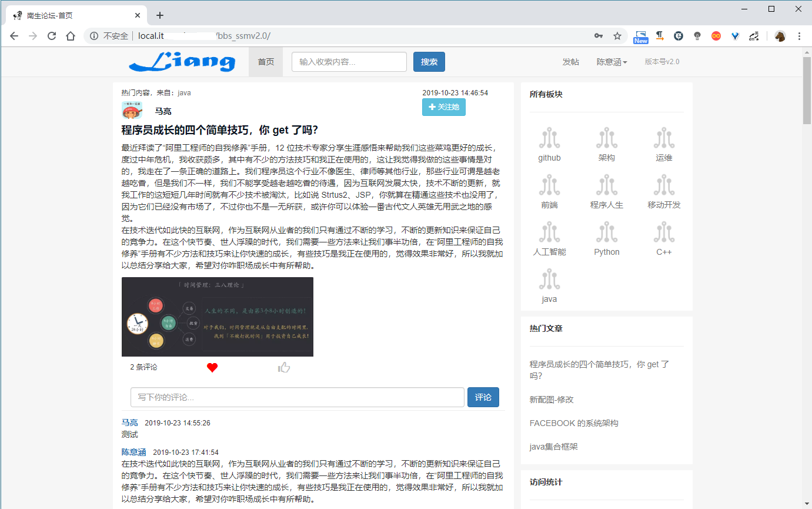
Task: Click author name 马高 beside avatar
Action: [x=163, y=111]
